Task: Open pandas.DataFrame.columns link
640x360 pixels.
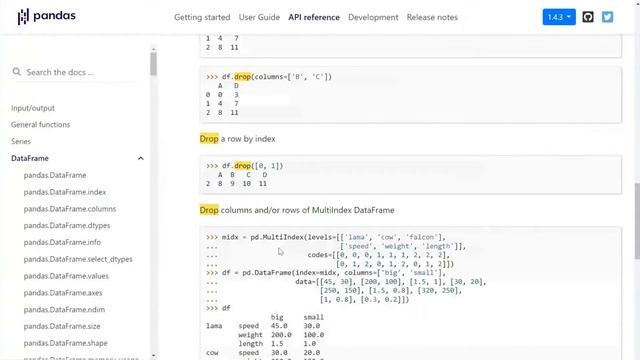Action: click(x=70, y=209)
